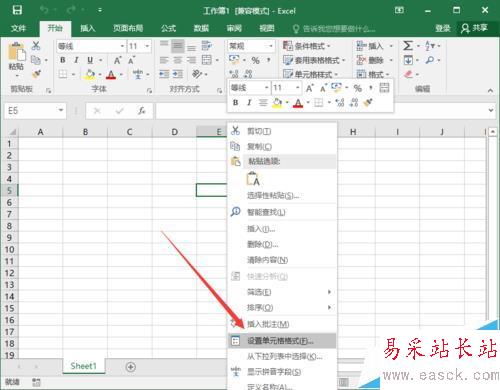The height and width of the screenshot is (390, 500).
Task: Open the File 文件 tab
Action: pyautogui.click(x=18, y=28)
